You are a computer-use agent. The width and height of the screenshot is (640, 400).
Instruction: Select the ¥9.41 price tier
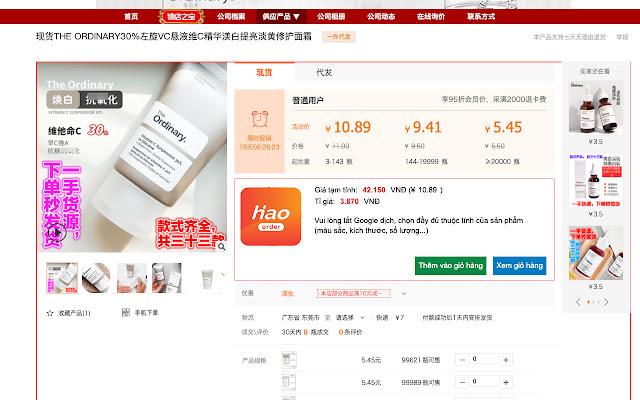pos(423,128)
